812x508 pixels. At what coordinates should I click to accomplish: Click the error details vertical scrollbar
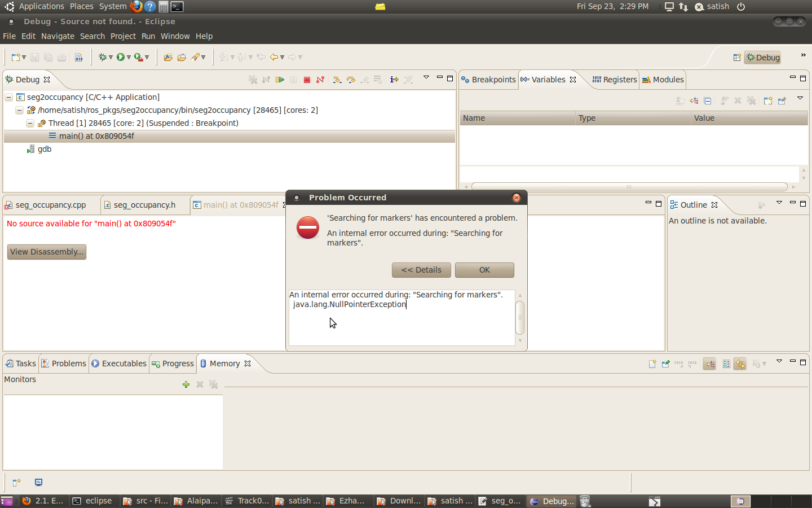pos(520,318)
